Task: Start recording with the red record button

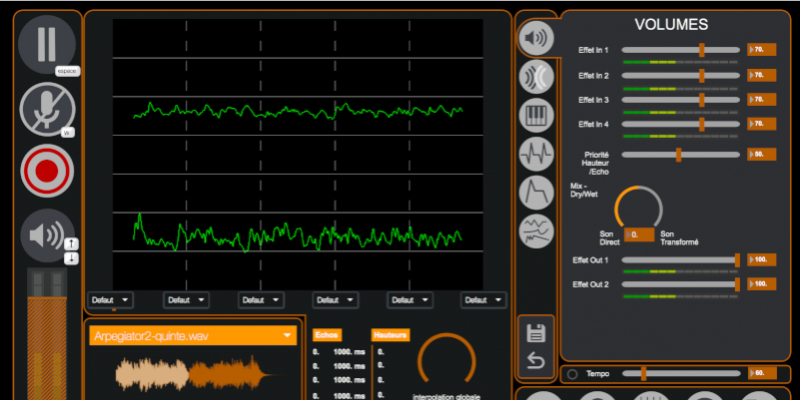Action: 47,171
